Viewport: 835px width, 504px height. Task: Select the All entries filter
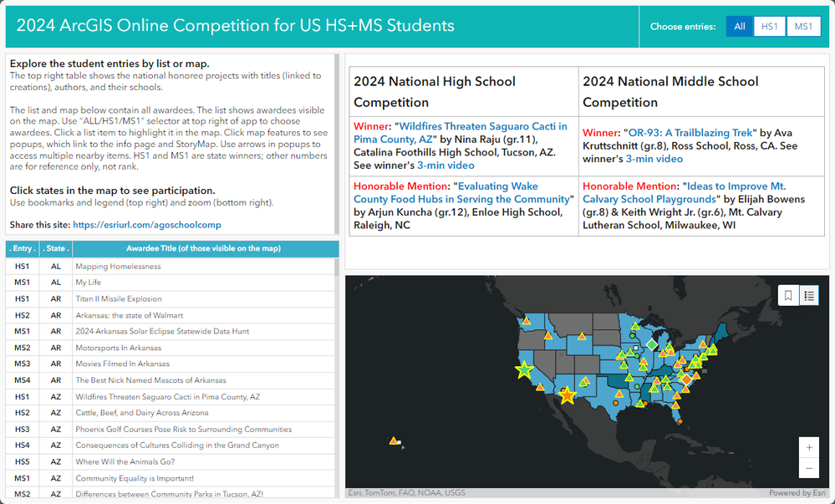click(x=739, y=26)
